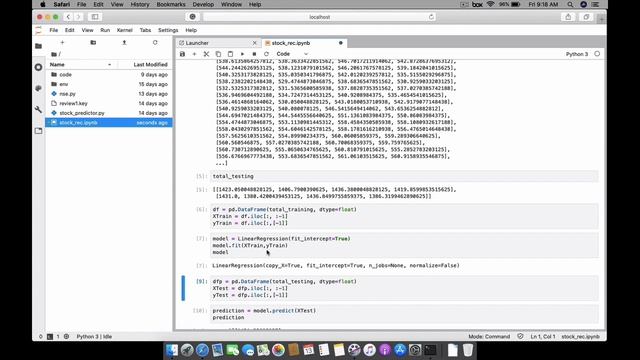Insert a cell below with the plus icon
640x360 pixels.
tap(194, 54)
